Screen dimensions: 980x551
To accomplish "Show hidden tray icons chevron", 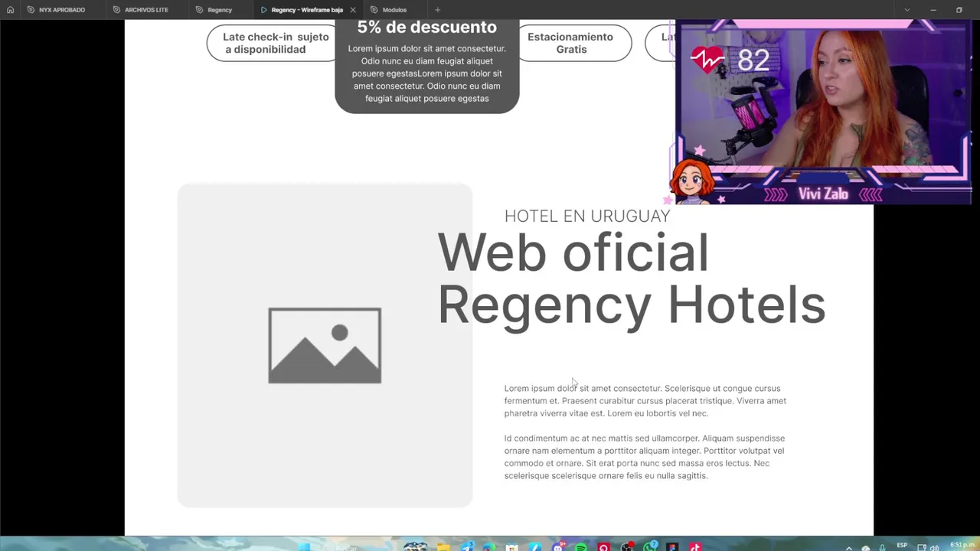I will pos(848,547).
